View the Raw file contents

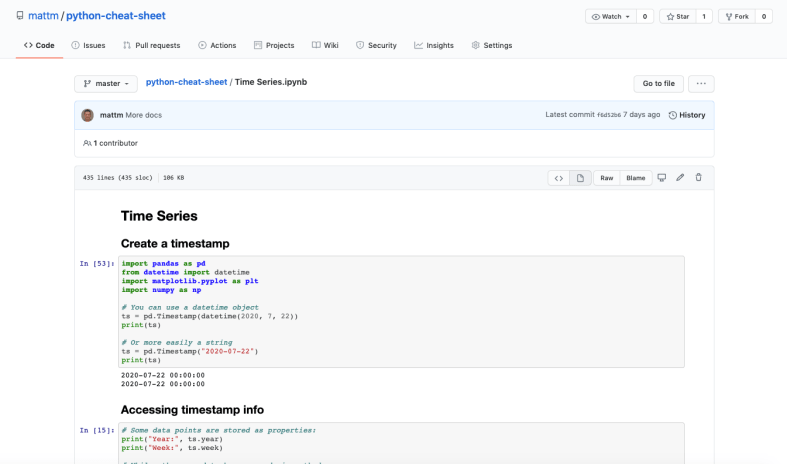pos(606,178)
